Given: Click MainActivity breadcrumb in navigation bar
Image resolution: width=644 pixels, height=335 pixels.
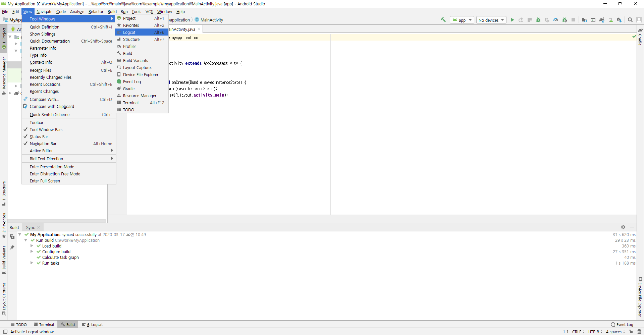Looking at the screenshot, I should 209,20.
